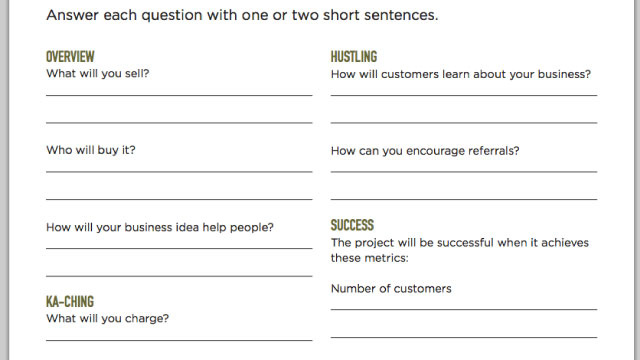Click the first line under 'Who will buy it?'

click(179, 172)
